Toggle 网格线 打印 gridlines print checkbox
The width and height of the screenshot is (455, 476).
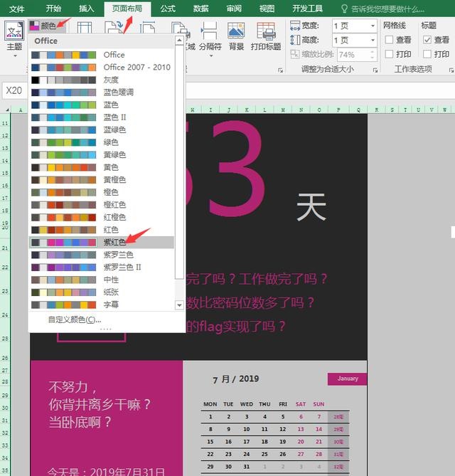coord(389,54)
